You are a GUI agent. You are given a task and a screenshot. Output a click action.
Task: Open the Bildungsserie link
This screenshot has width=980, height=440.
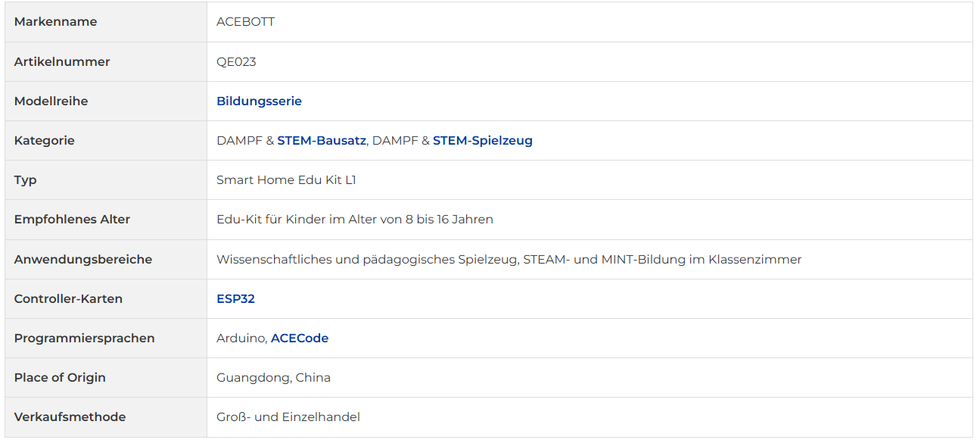point(259,101)
